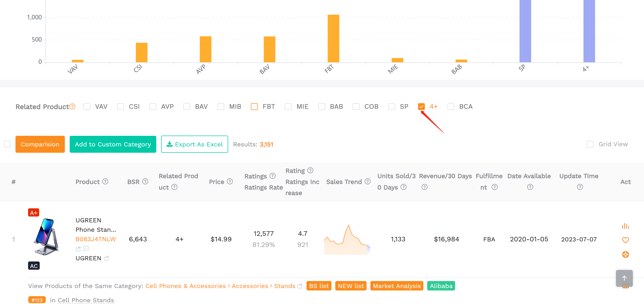Tick the select-all checkbox beside Comparision
644x304 pixels.
(x=7, y=144)
